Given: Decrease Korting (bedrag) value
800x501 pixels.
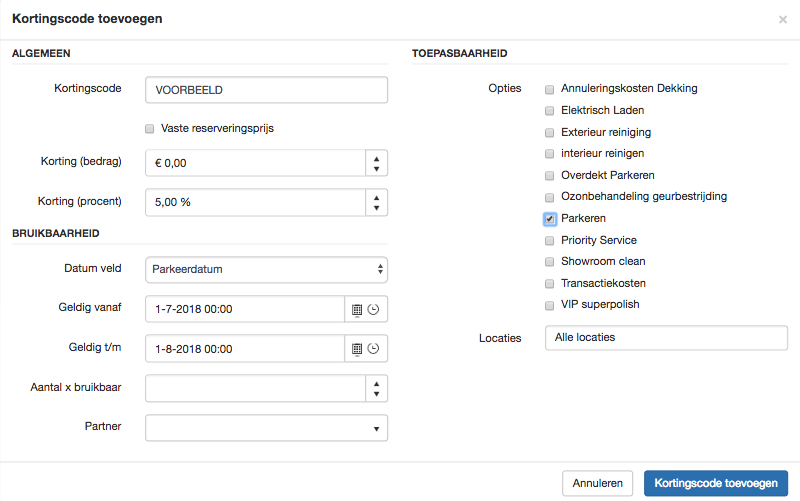Looking at the screenshot, I should point(377,168).
